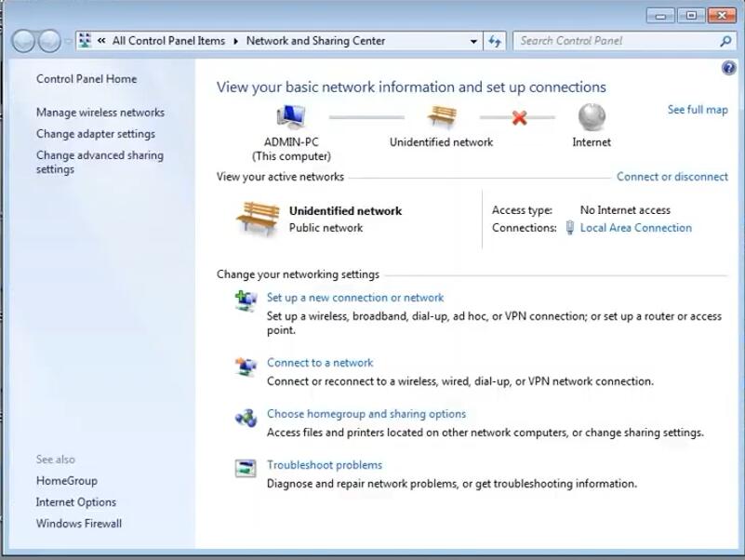Click Choose homegroup and sharing options
This screenshot has width=745, height=560.
366,414
